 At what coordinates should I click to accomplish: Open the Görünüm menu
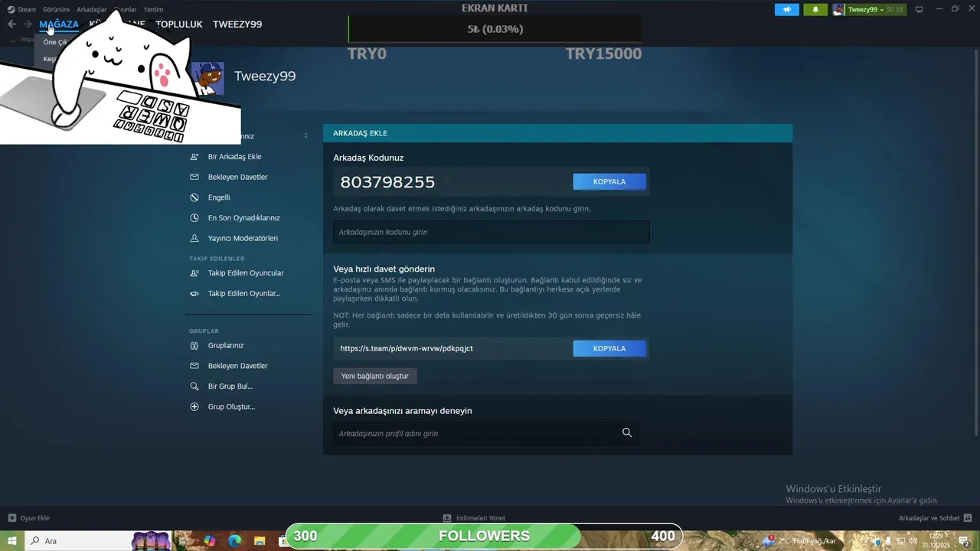tap(56, 9)
